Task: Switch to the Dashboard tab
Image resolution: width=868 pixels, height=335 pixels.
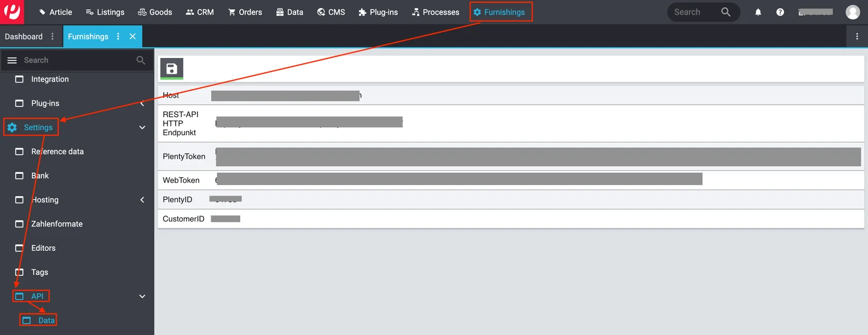Action: click(24, 36)
